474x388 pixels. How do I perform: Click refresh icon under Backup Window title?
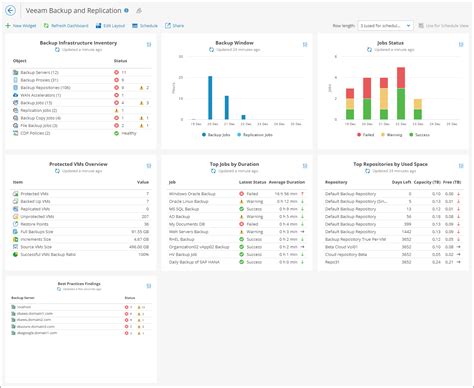tap(211, 50)
